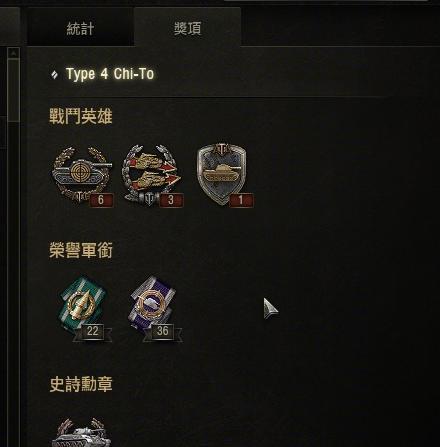The image size is (440, 447).
Task: Click the banner badge showing 36
Action: (x=162, y=332)
